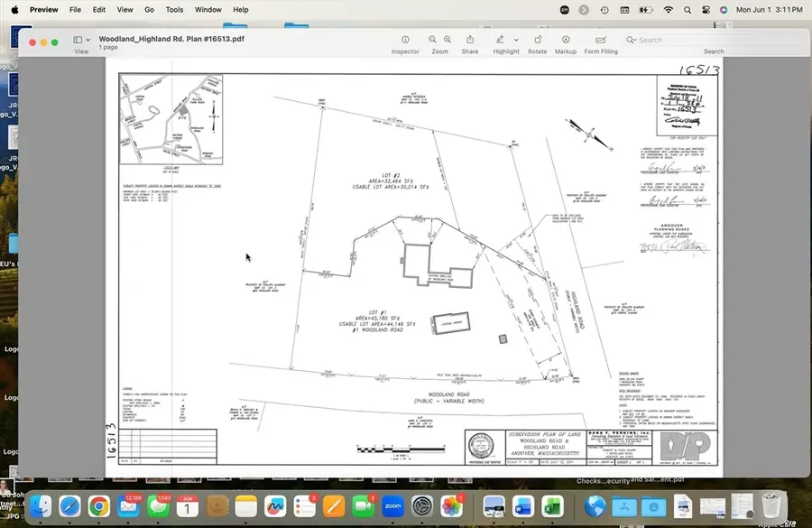
Task: Switch to Preview in the Dock
Action: click(494, 505)
